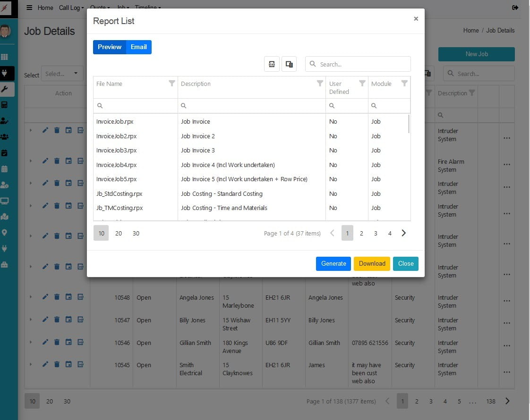Open the map pin icon in sidebar
The width and height of the screenshot is (530, 420).
5,233
